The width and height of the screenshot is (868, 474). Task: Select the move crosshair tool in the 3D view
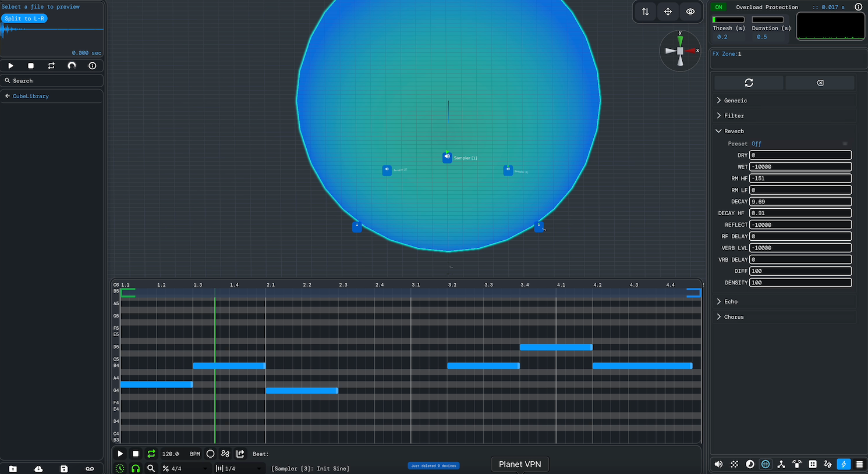coord(668,12)
